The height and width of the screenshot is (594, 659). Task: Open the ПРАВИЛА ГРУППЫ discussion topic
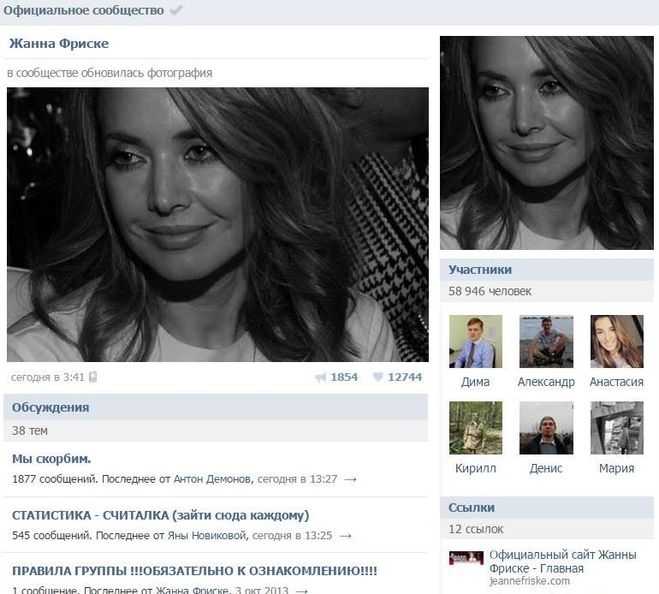click(x=195, y=571)
